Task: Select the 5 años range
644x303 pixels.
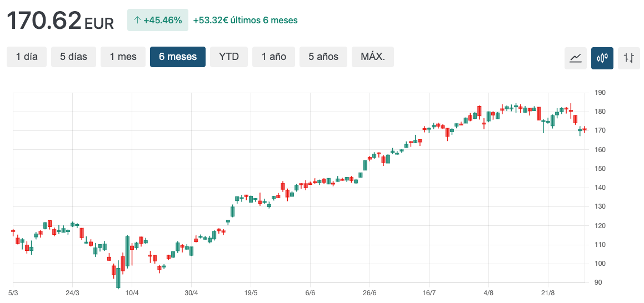Action: [323, 57]
